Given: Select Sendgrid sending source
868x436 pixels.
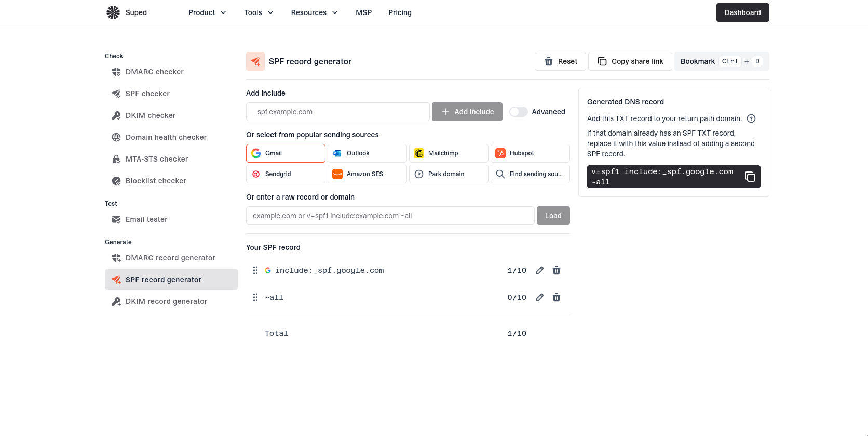Looking at the screenshot, I should pyautogui.click(x=286, y=174).
